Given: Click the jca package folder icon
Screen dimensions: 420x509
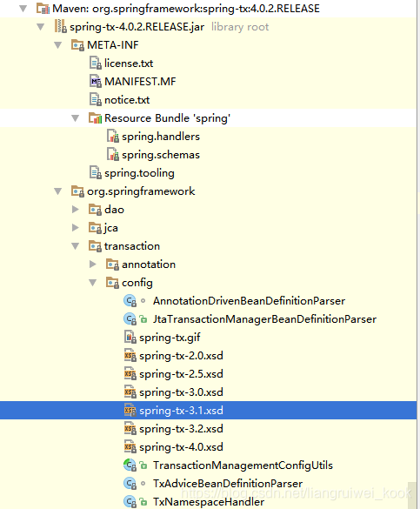Looking at the screenshot, I should pos(96,228).
